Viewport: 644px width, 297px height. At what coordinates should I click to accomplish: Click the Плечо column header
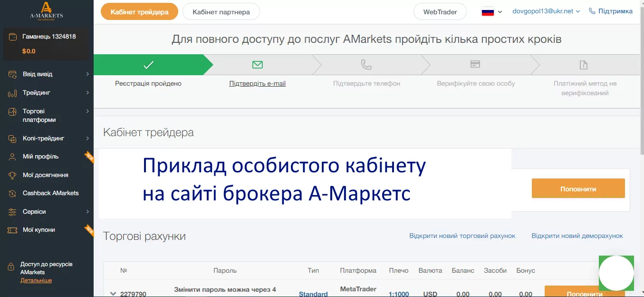point(399,270)
